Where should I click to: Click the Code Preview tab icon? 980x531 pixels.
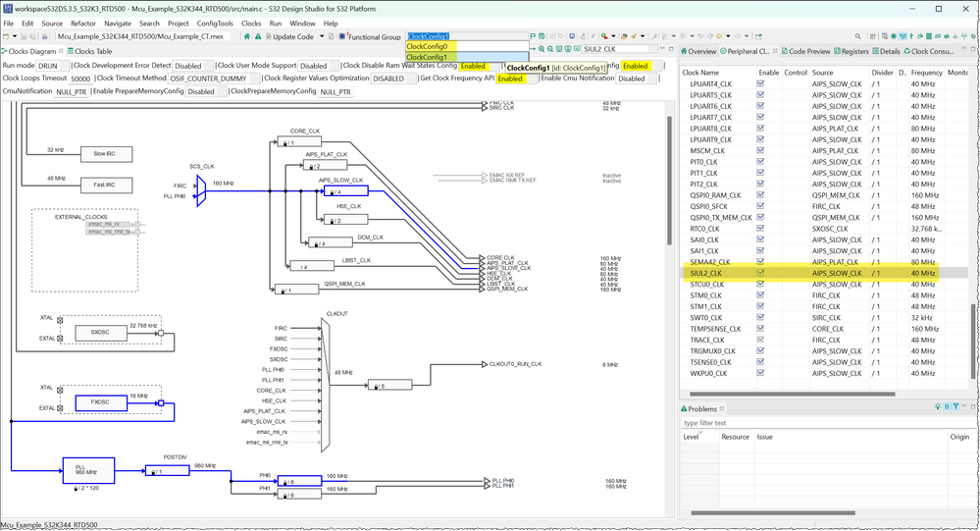[783, 51]
